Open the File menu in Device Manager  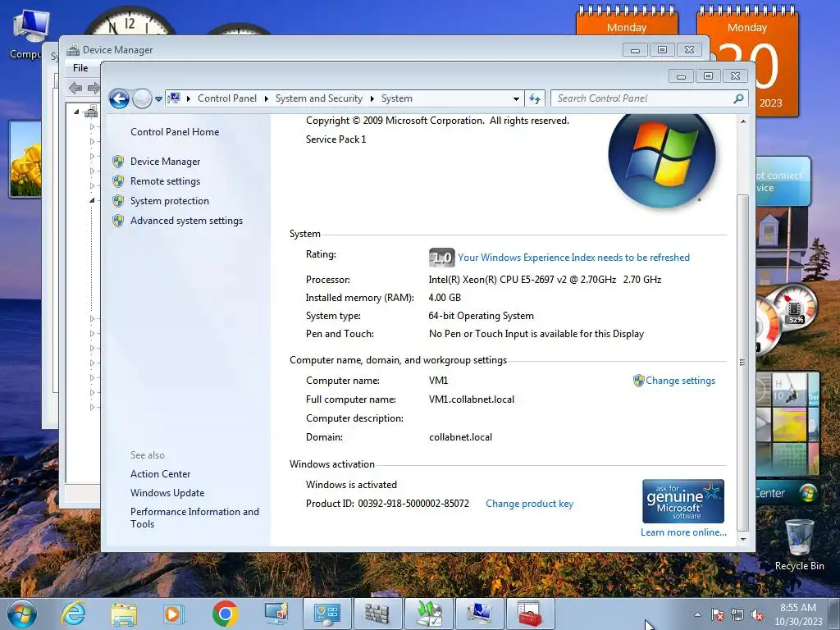coord(80,68)
